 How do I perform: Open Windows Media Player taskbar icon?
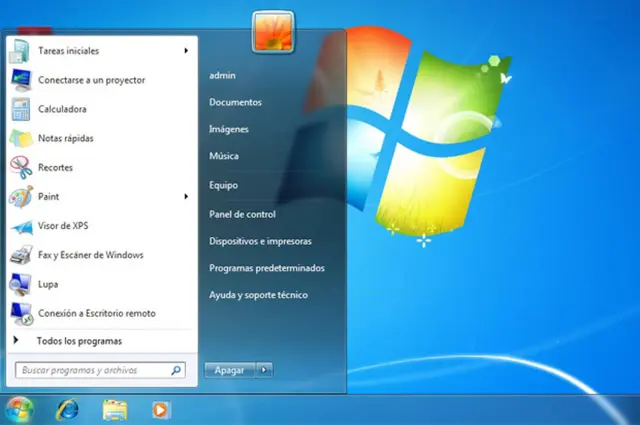point(160,409)
